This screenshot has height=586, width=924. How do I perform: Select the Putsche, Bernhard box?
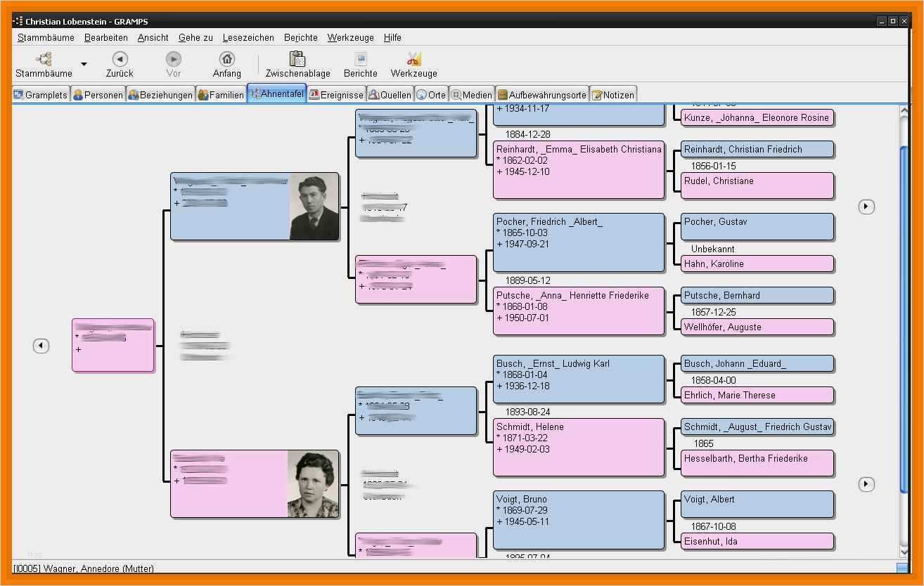[x=757, y=296]
